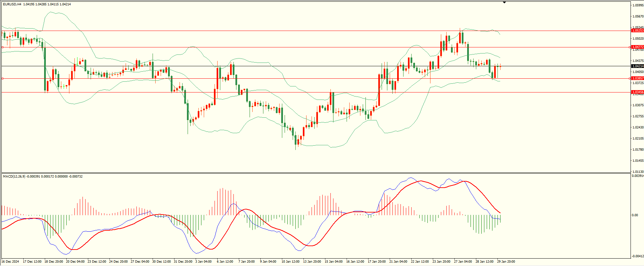Click the "23 Jan 20:00" time axis label
Image resolution: width=644 pixels, height=266 pixels.
click(442, 262)
